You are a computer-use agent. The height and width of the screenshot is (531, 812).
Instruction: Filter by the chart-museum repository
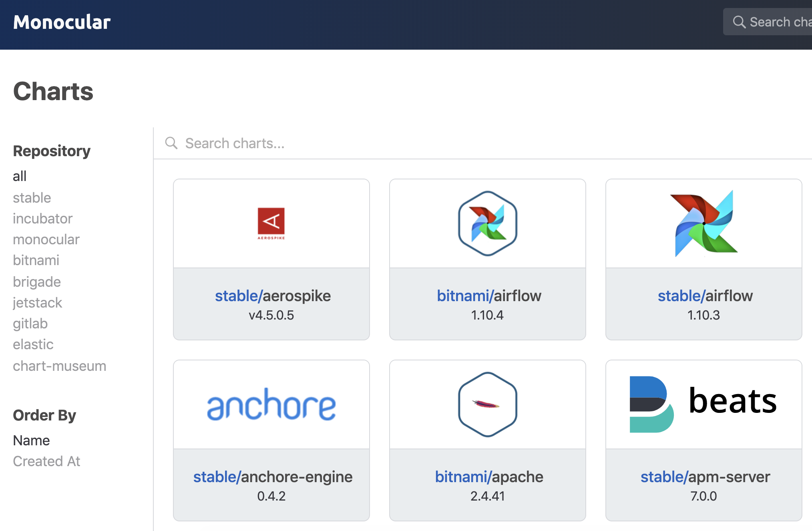pyautogui.click(x=59, y=366)
